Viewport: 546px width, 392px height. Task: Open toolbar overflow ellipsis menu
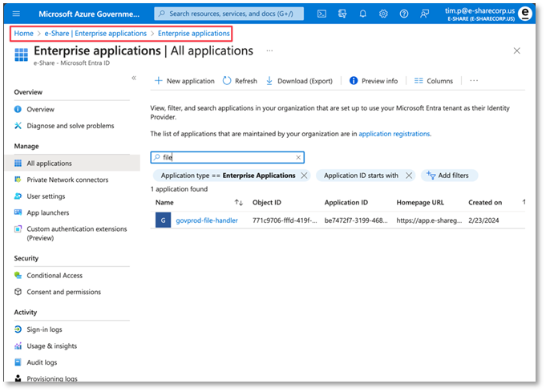474,81
